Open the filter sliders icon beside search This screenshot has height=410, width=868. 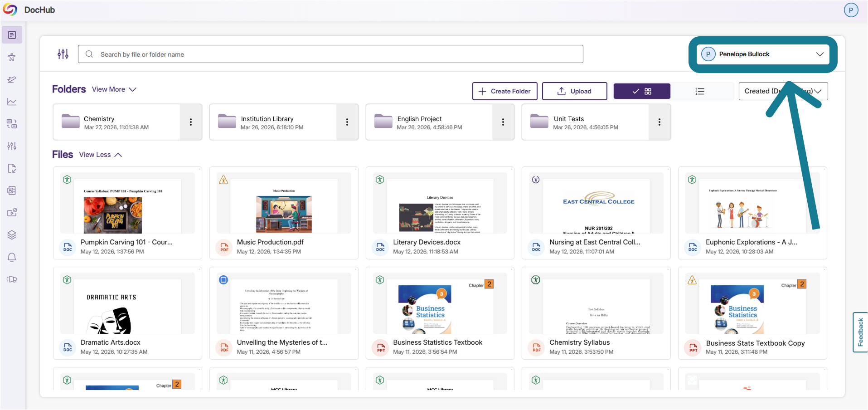pos(63,54)
